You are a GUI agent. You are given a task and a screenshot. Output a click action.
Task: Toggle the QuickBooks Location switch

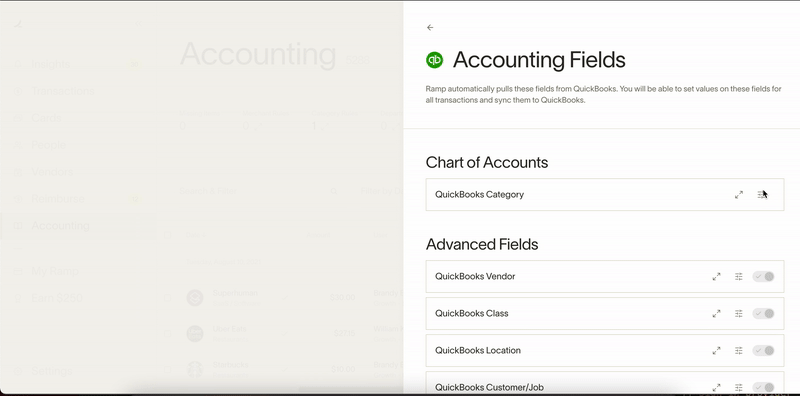point(763,351)
